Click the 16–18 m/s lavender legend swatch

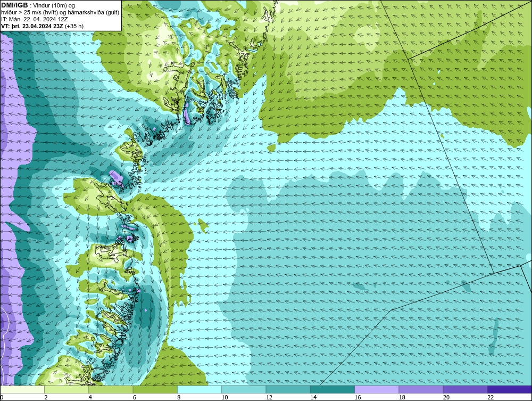pos(377,390)
